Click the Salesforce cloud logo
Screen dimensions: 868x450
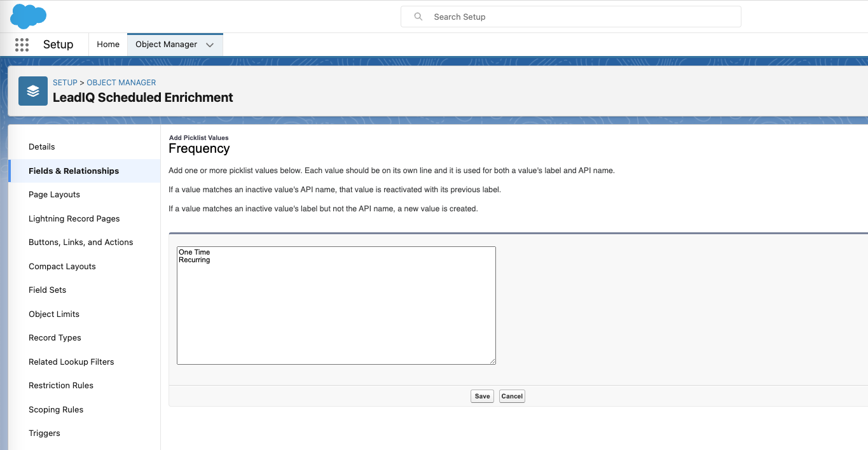click(x=29, y=16)
